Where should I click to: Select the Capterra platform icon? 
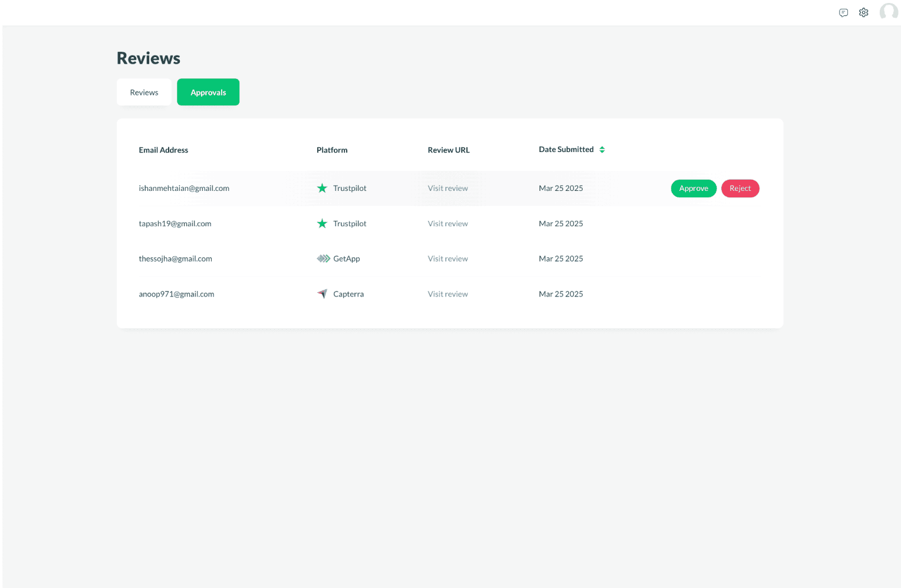(322, 293)
